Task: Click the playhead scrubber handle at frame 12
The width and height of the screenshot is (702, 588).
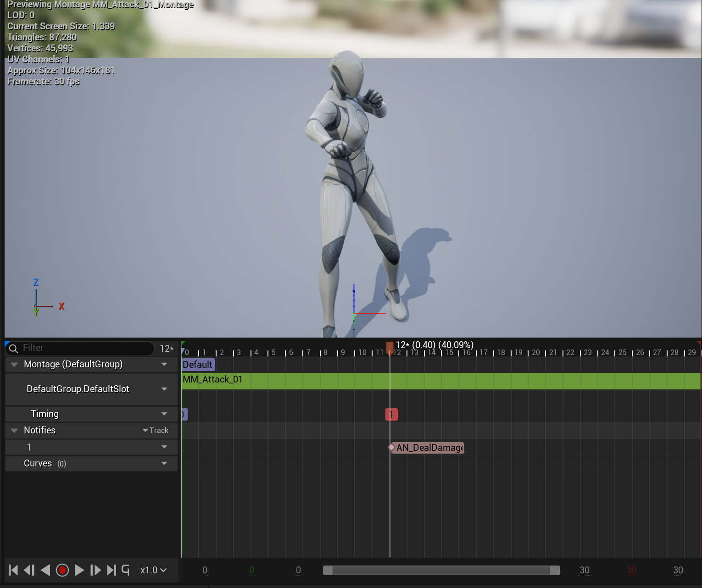Action: pos(390,348)
